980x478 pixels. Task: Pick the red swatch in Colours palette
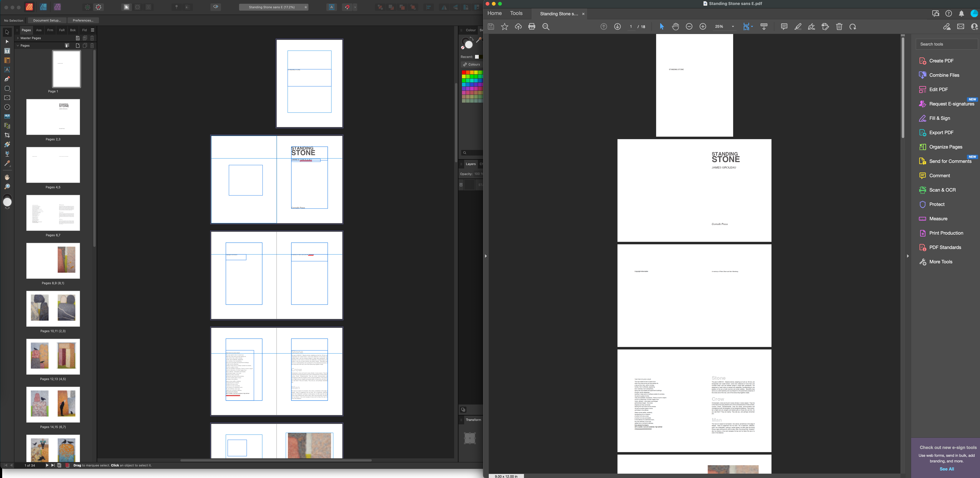point(464,72)
